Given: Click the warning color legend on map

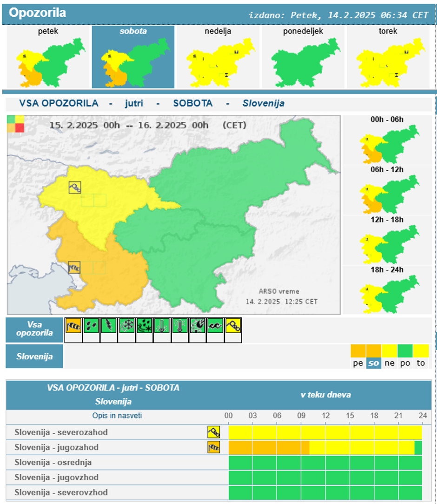Looking at the screenshot, I should click(x=15, y=124).
